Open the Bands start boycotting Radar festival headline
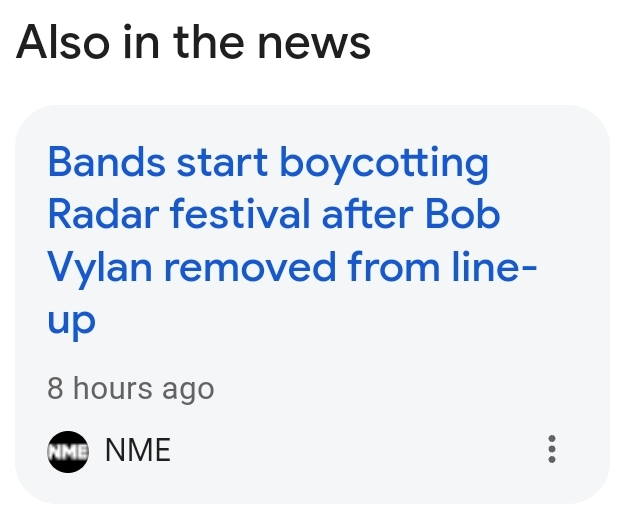 [x=292, y=241]
